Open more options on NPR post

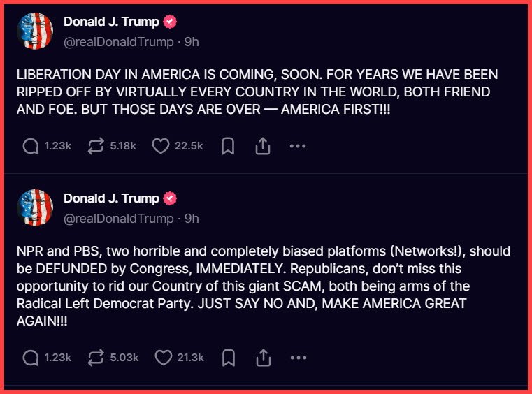click(x=298, y=358)
